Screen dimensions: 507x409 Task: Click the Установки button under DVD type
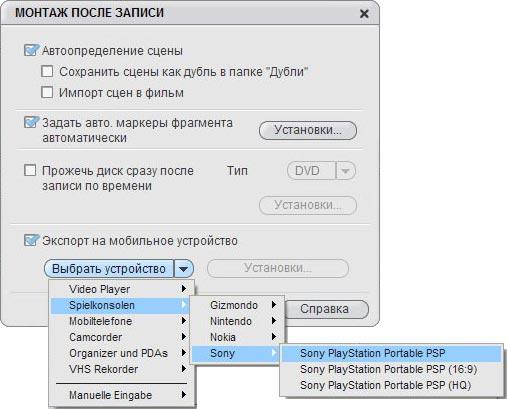308,205
